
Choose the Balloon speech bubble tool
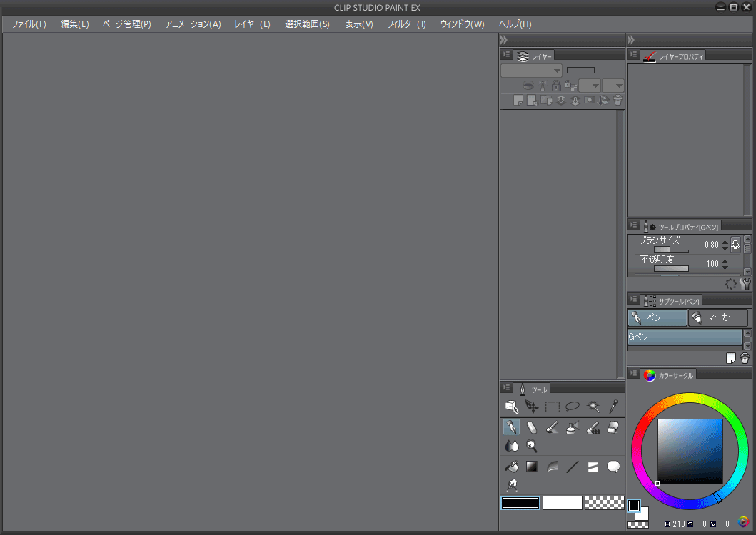click(x=613, y=467)
